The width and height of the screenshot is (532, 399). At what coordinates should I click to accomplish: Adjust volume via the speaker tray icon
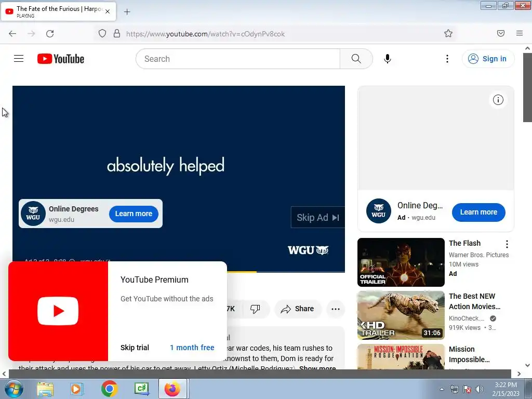(480, 389)
